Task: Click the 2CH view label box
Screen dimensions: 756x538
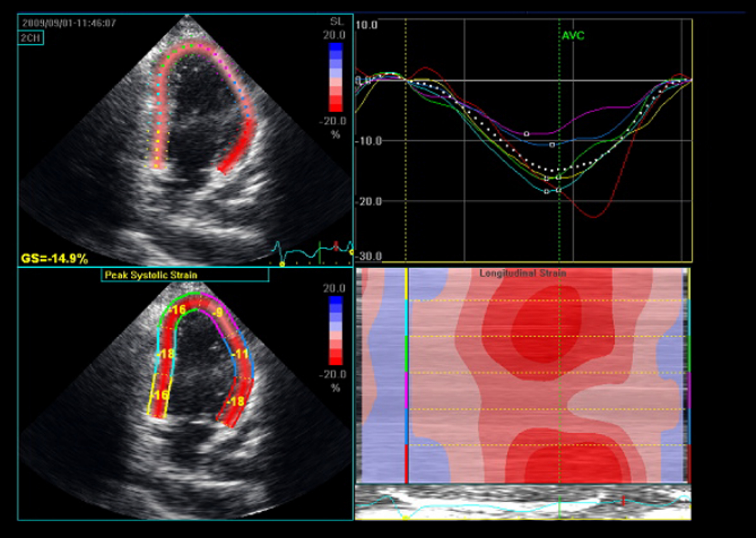Action: coord(30,38)
